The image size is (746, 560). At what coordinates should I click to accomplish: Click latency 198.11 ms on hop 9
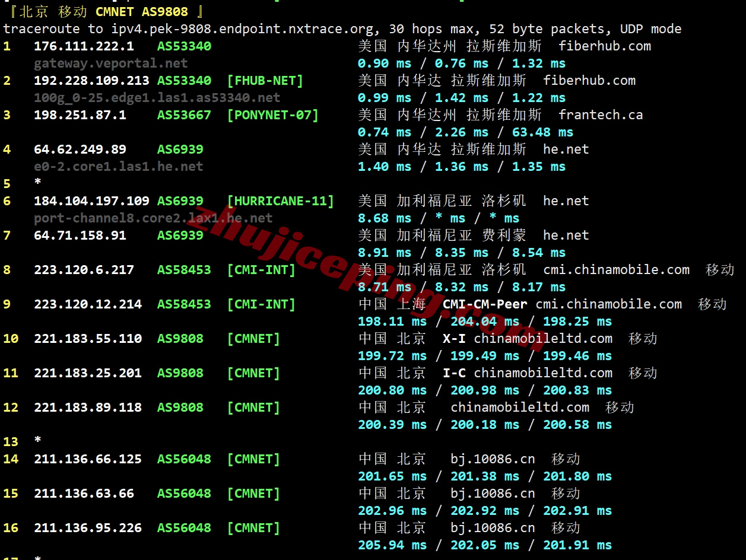tap(392, 321)
